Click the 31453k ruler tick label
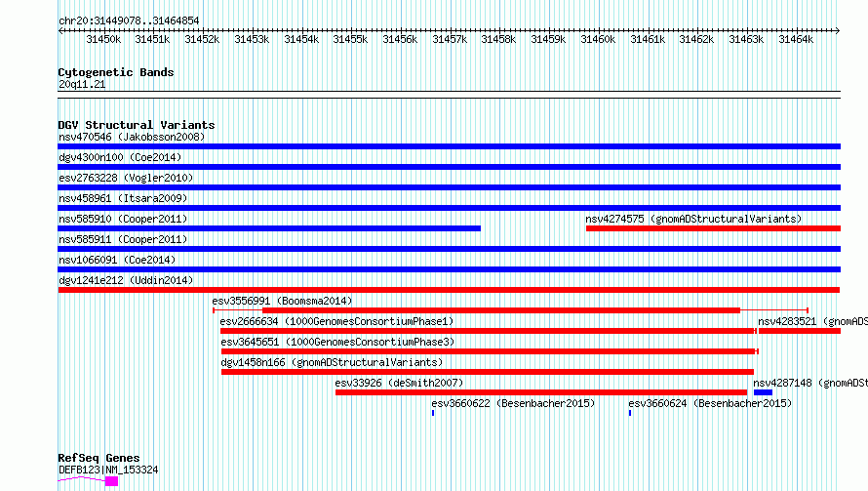 (x=252, y=39)
